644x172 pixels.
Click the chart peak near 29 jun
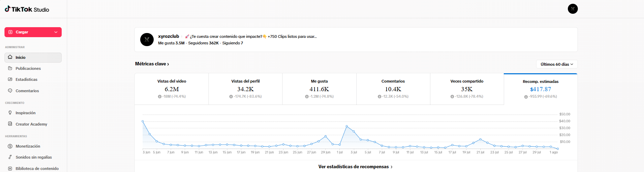pyautogui.click(x=326, y=136)
